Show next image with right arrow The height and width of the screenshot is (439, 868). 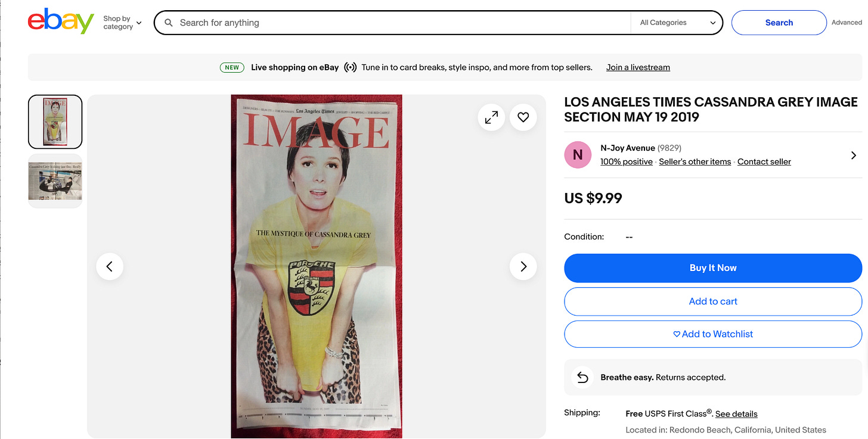523,266
